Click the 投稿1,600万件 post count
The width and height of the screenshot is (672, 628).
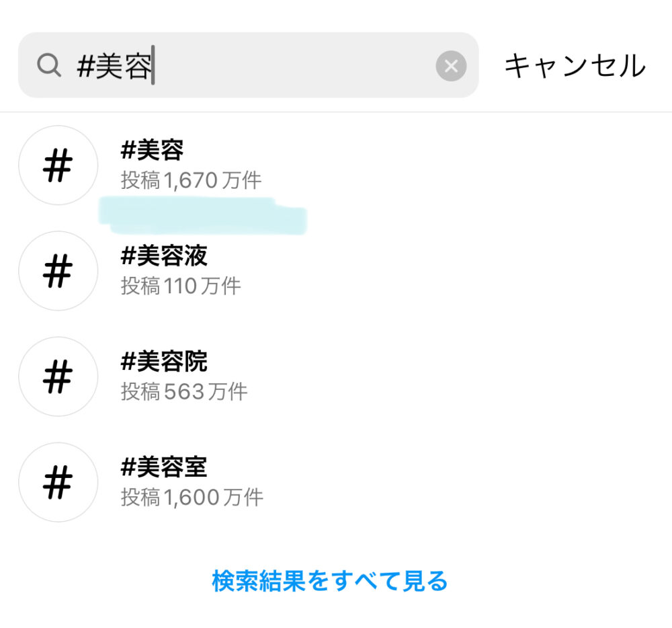pos(192,498)
